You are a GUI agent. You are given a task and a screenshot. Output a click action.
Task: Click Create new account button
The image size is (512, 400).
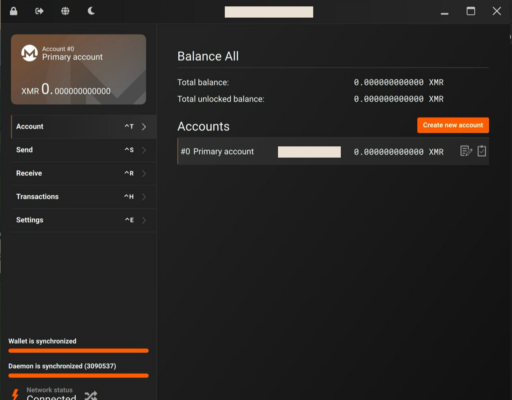pos(453,125)
